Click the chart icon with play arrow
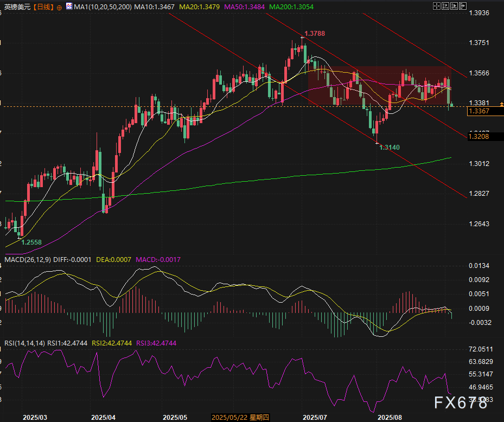 coord(455,6)
